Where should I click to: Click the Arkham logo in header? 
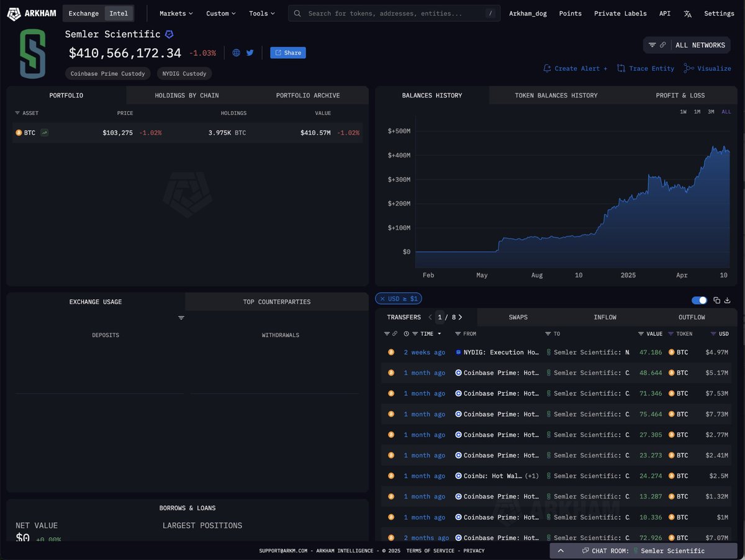[31, 13]
